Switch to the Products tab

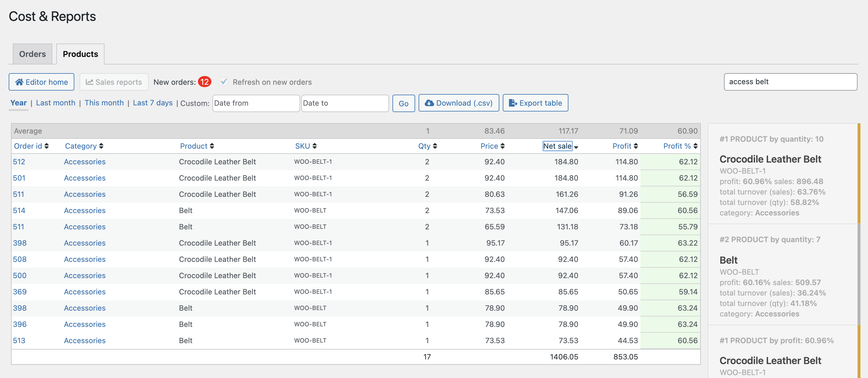coord(80,54)
